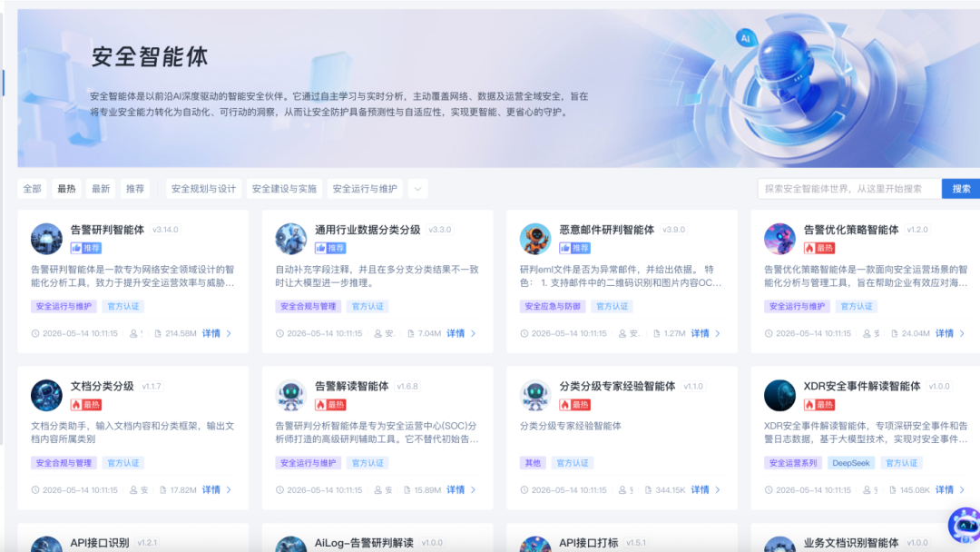Click clock icon on 告警研判智能体 card
980x552 pixels.
(x=35, y=334)
